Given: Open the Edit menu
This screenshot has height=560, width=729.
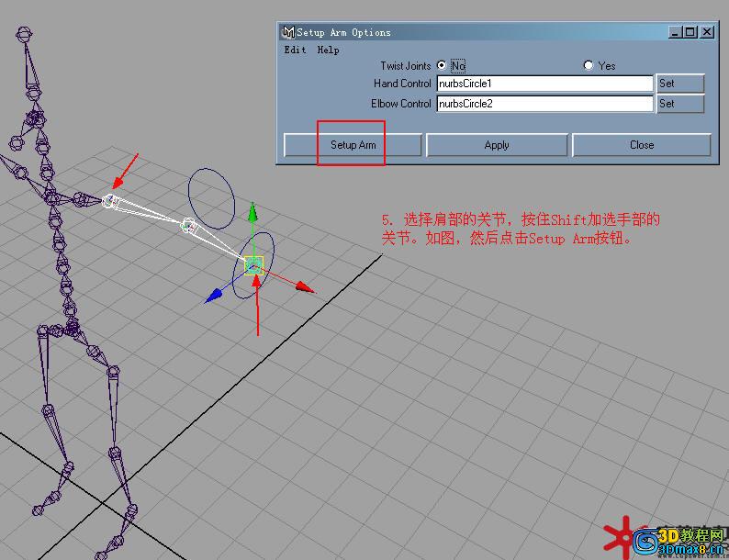Looking at the screenshot, I should (x=296, y=50).
